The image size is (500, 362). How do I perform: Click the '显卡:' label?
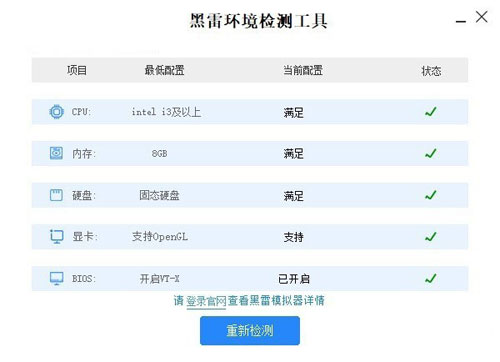pos(85,237)
